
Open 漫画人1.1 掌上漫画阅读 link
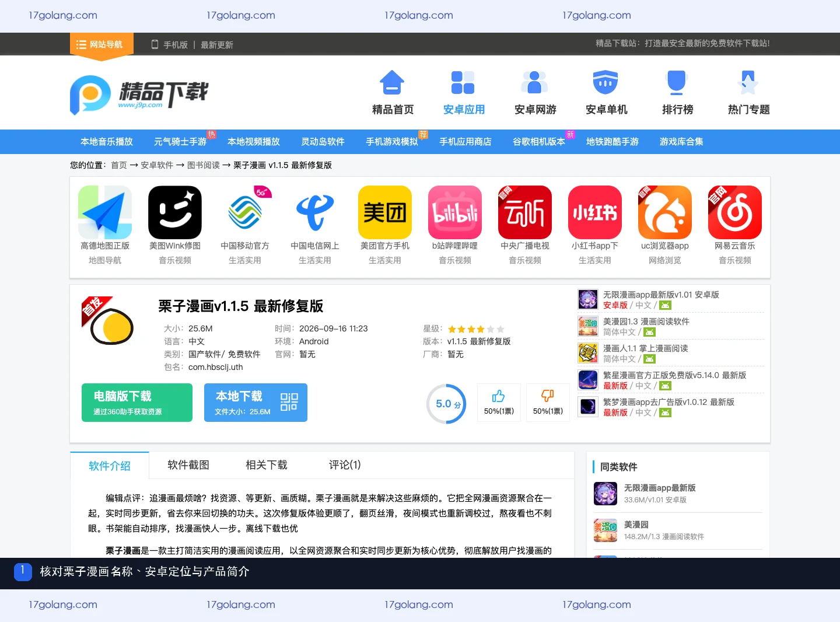[x=645, y=348]
